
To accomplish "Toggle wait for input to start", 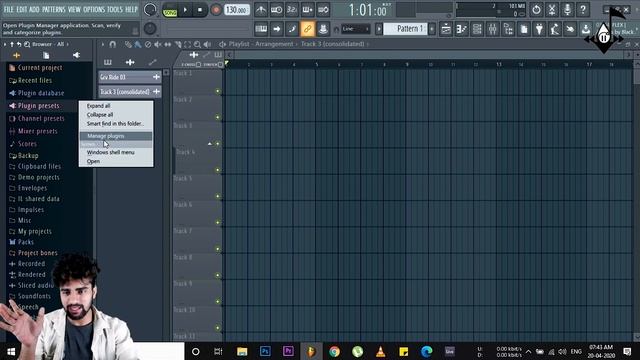I will [276, 10].
